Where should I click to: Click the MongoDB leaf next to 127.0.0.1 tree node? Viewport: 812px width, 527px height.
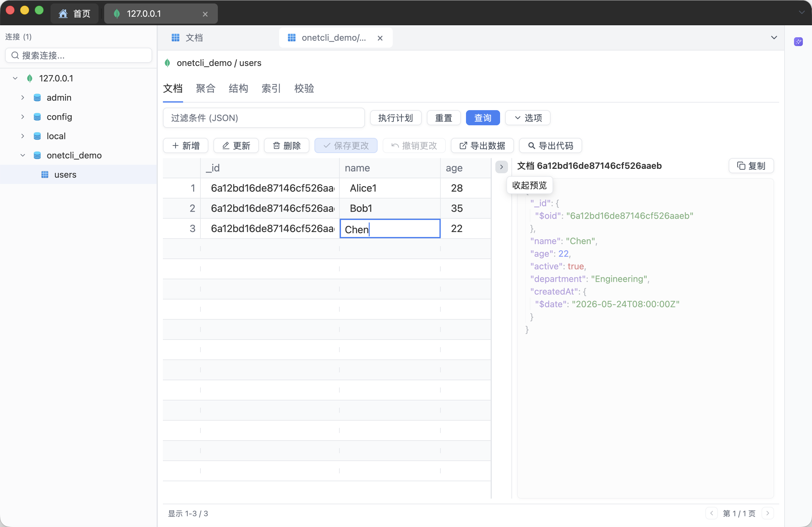(x=30, y=78)
